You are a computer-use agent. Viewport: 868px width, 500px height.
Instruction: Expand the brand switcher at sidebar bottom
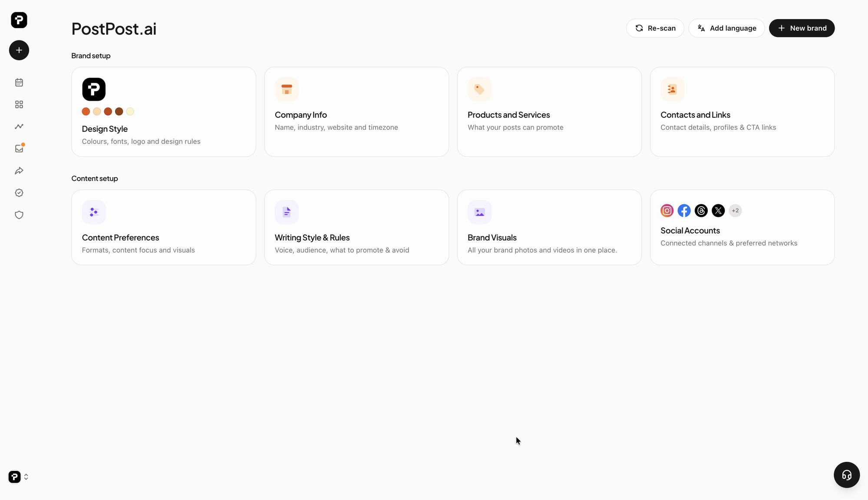[19, 477]
